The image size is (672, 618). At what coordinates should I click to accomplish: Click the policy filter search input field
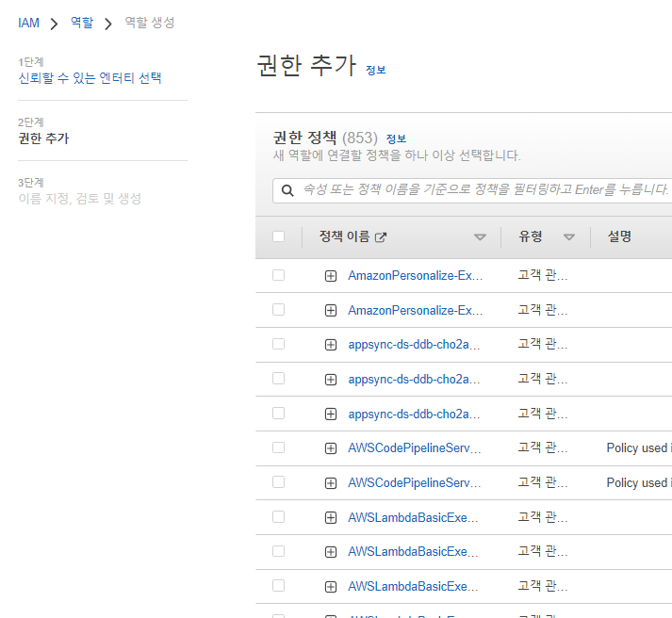[481, 190]
